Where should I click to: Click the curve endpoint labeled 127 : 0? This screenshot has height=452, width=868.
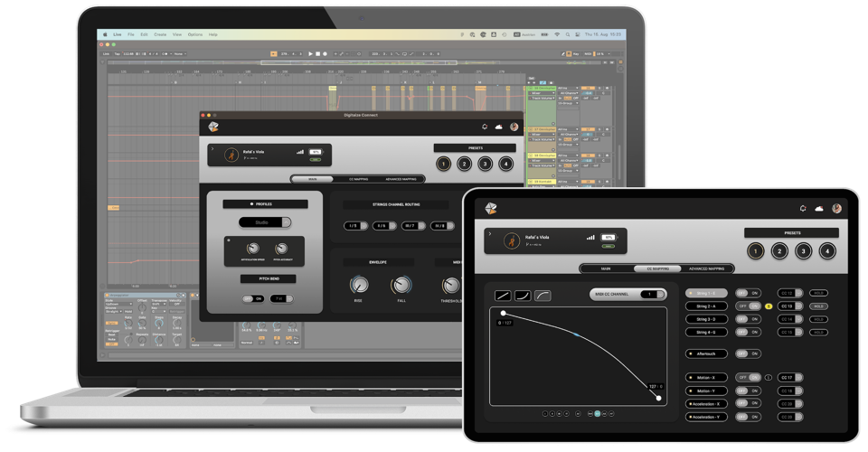click(658, 398)
